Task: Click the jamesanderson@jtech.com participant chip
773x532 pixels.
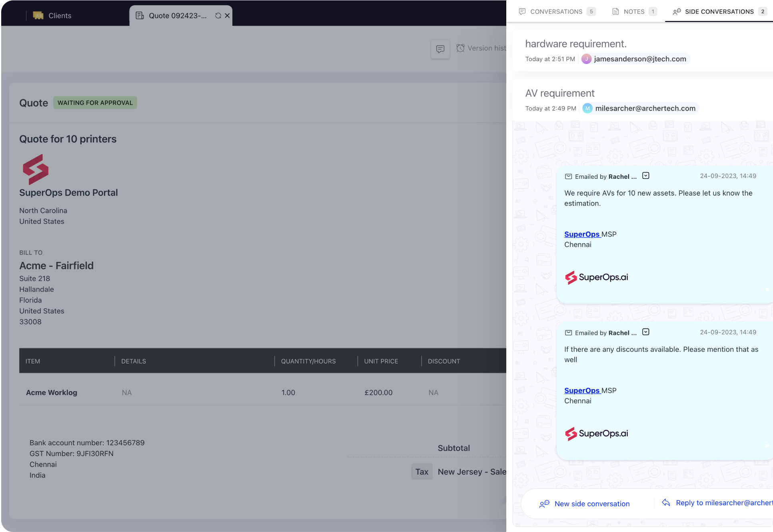Action: [x=639, y=59]
